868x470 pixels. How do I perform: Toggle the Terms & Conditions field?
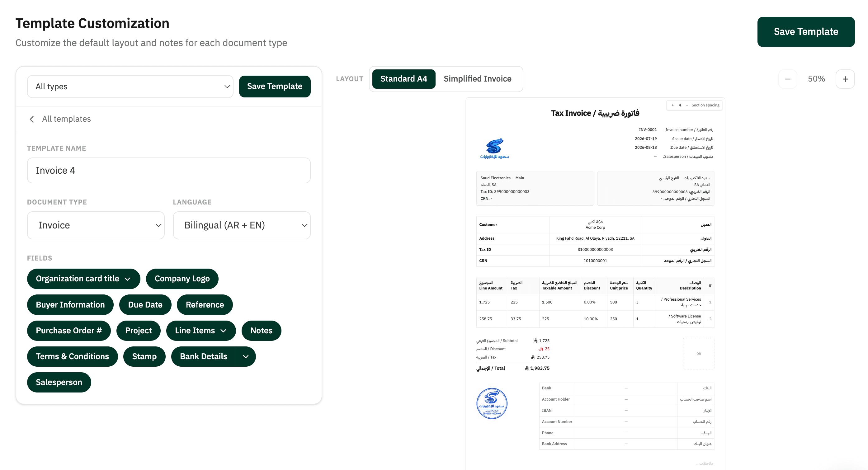coord(72,356)
